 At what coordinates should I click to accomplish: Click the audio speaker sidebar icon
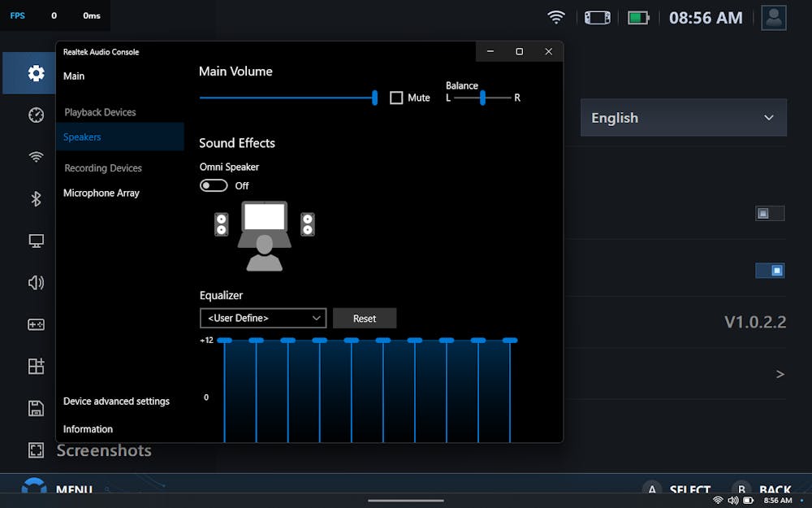pyautogui.click(x=36, y=283)
